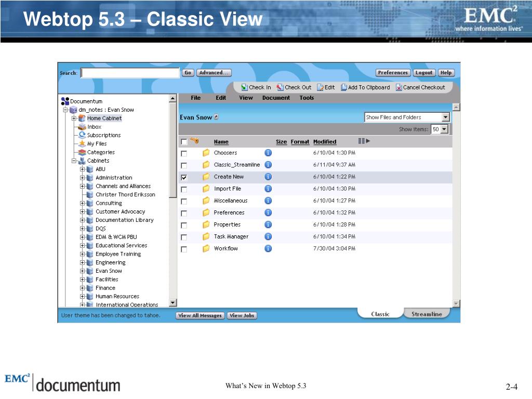Click the Add To Clipboard icon
Screen dimensions: 532x399
[344, 87]
